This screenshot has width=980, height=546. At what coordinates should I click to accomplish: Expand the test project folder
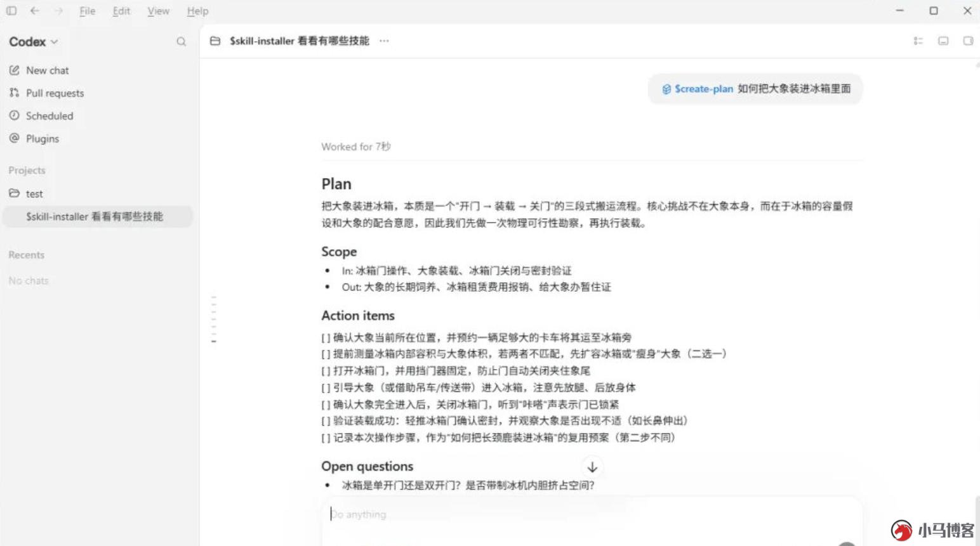(26, 193)
